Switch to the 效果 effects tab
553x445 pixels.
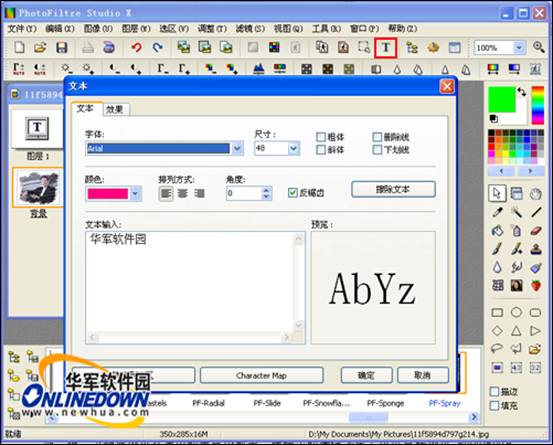pos(115,110)
